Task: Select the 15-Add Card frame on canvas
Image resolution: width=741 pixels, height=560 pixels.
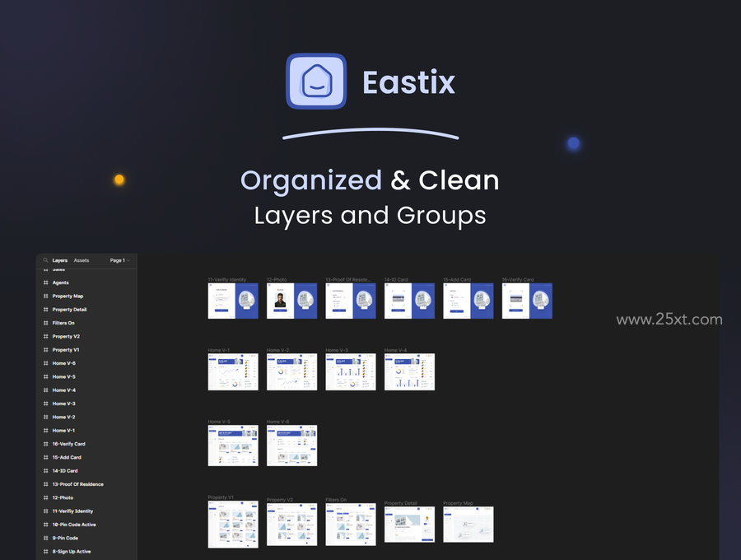Action: [x=468, y=301]
